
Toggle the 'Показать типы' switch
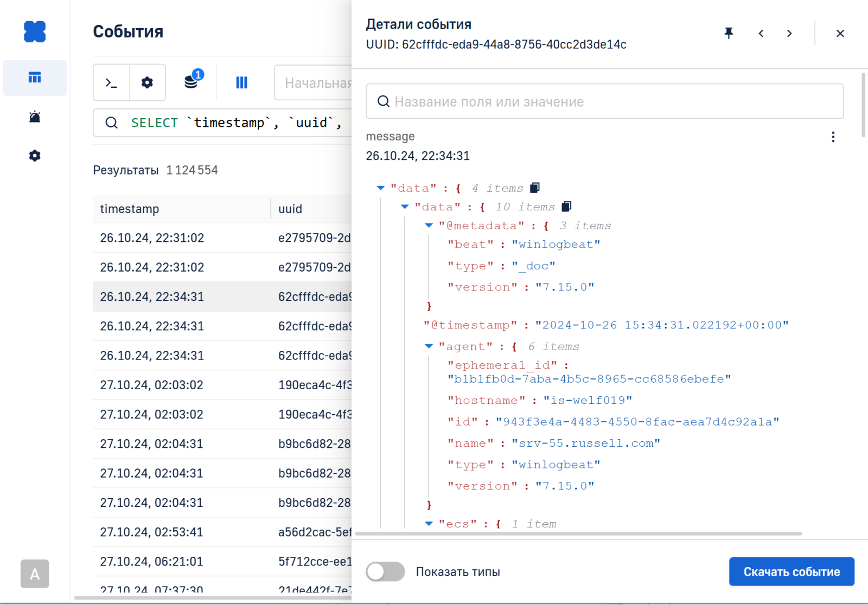[385, 571]
